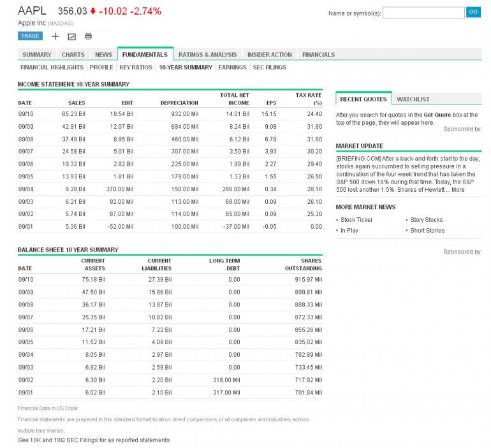The height and width of the screenshot is (448, 491).
Task: Open the EARNINGS sub-tab
Action: [232, 68]
